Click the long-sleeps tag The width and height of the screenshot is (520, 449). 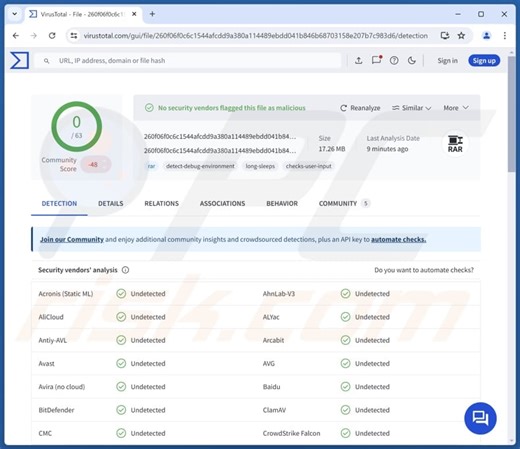260,166
